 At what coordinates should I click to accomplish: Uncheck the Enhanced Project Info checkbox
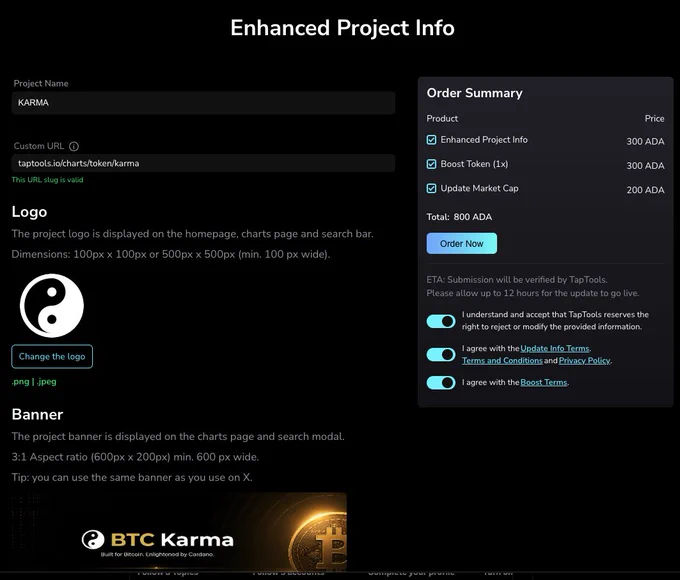(431, 140)
